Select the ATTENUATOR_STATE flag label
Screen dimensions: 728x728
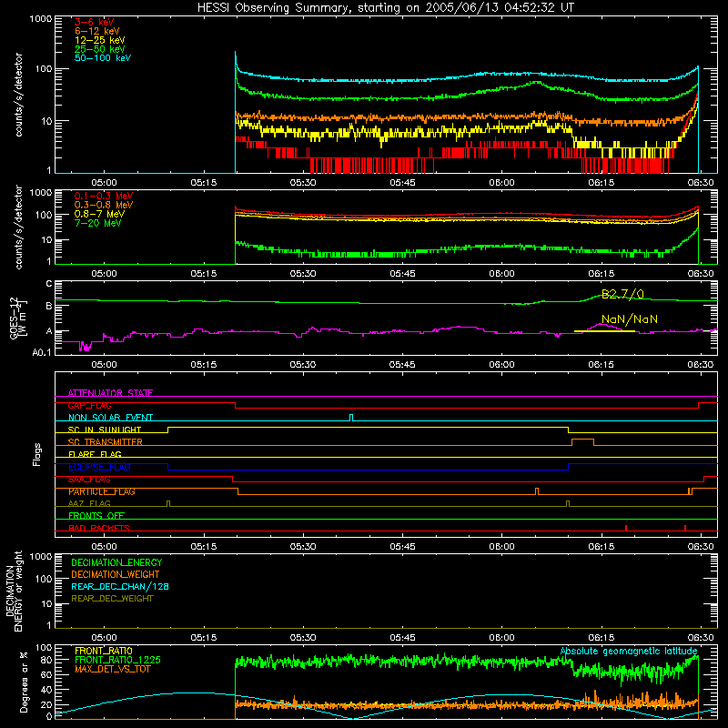[110, 393]
